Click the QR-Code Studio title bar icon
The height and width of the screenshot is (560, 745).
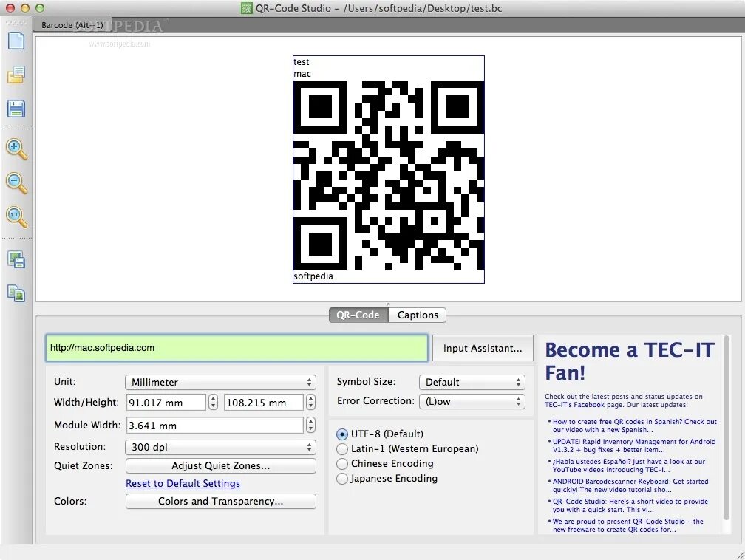point(246,8)
